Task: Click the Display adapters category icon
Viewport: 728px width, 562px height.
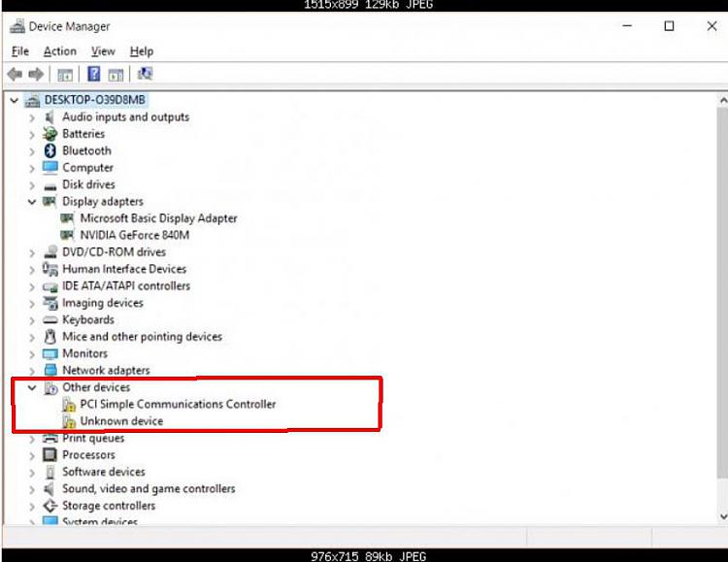Action: (x=50, y=201)
